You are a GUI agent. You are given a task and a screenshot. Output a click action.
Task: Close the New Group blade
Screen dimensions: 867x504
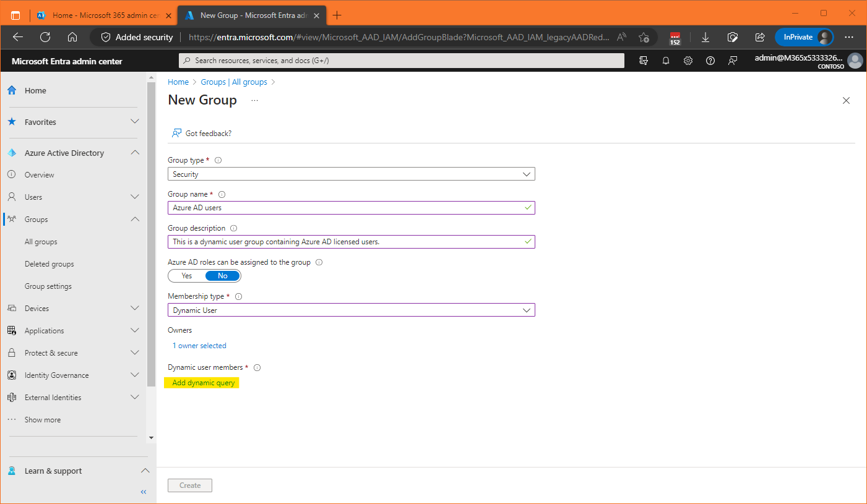[846, 100]
